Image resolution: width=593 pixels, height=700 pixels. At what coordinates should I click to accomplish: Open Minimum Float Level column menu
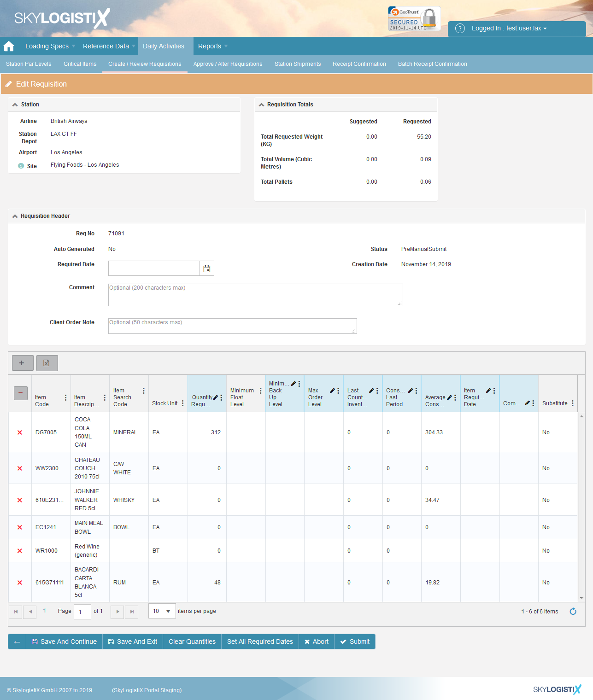click(x=260, y=391)
